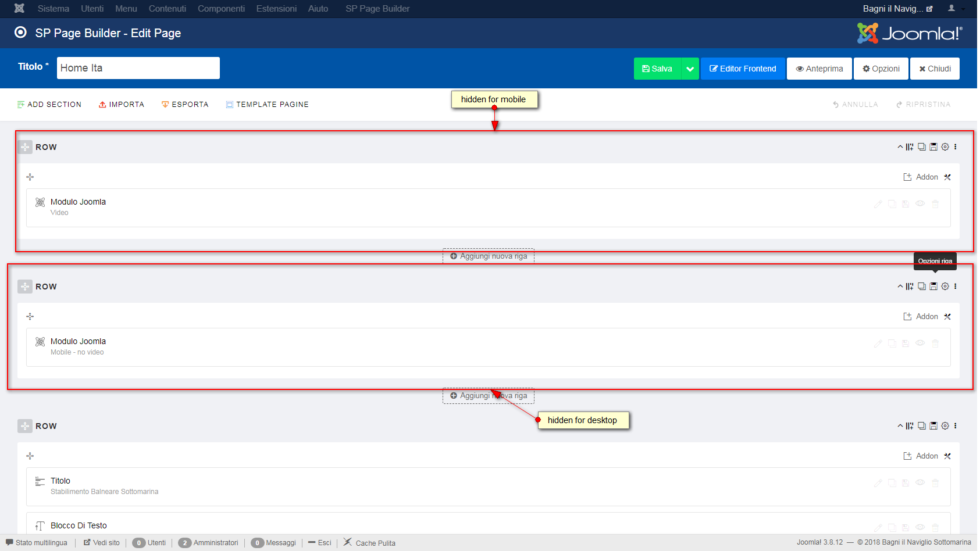980x551 pixels.
Task: Duplicate the second row with copy icon
Action: point(922,287)
